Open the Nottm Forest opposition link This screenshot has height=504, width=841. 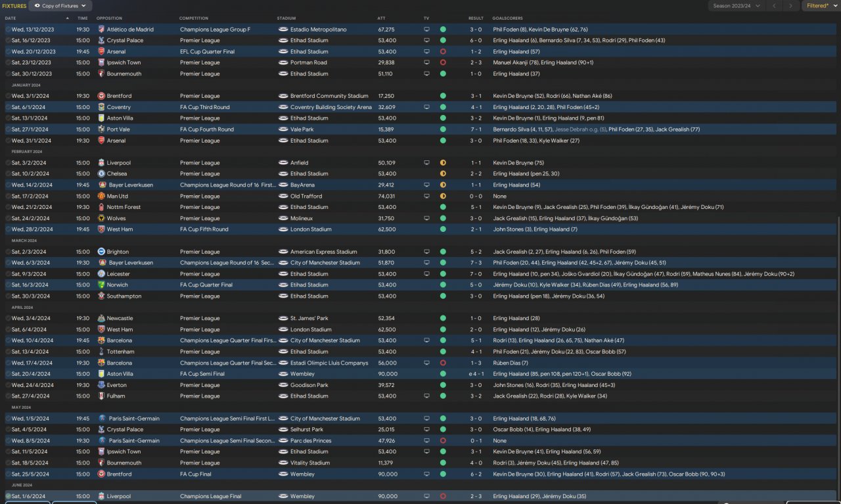point(124,208)
